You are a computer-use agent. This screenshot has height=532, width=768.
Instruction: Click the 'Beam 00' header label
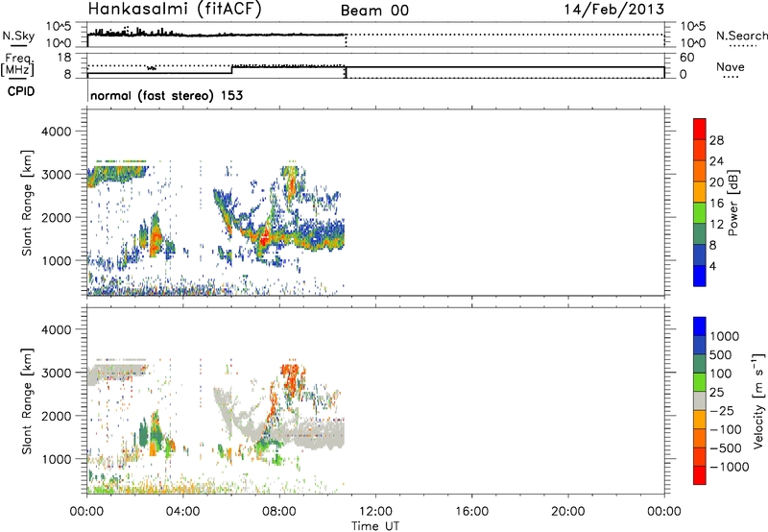(x=374, y=11)
